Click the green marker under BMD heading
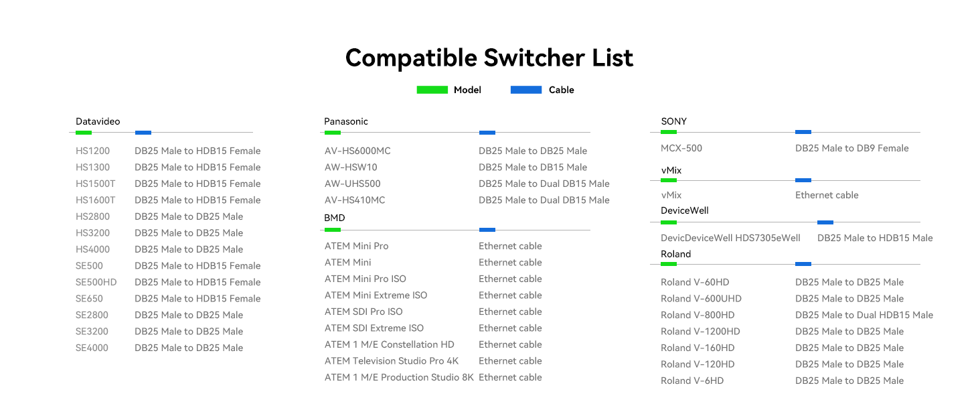Image resolution: width=980 pixels, height=402 pixels. [333, 230]
